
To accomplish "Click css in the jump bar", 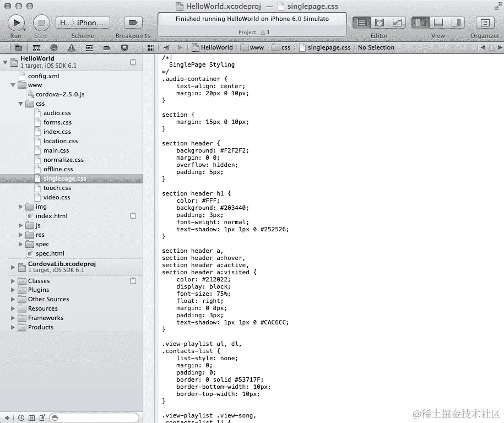I will click(281, 47).
